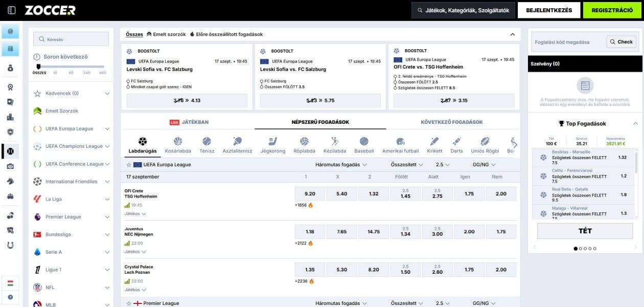Select the Asztalitenisz paddle icon
The height and width of the screenshot is (307, 644).
[237, 141]
